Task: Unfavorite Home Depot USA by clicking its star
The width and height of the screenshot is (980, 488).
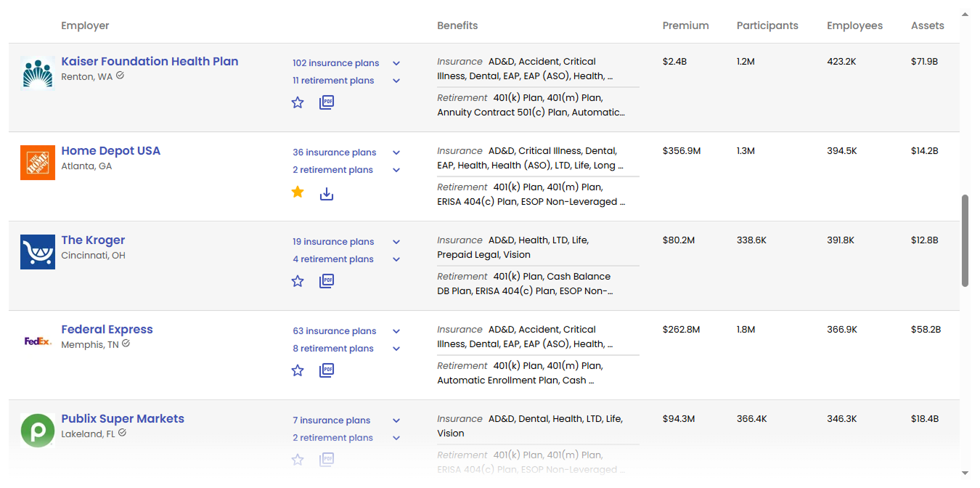Action: pos(297,192)
